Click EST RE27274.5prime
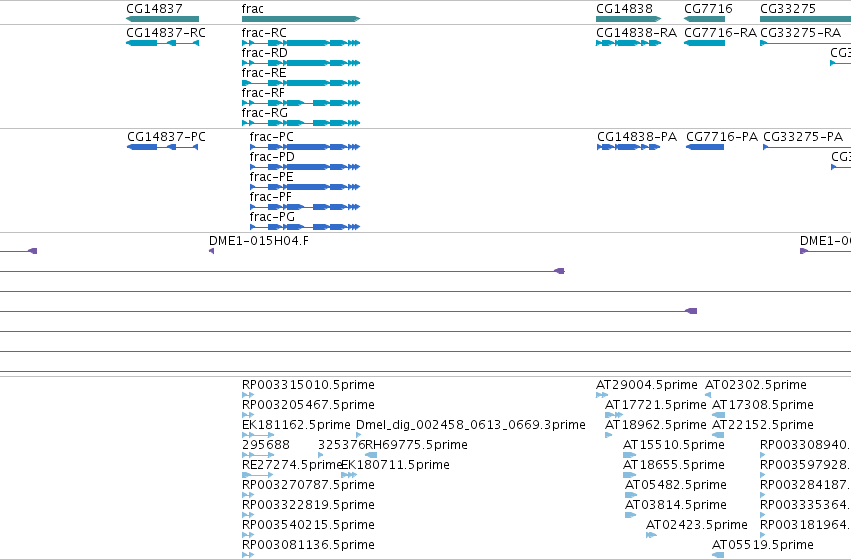The height and width of the screenshot is (560, 851). pyautogui.click(x=258, y=475)
